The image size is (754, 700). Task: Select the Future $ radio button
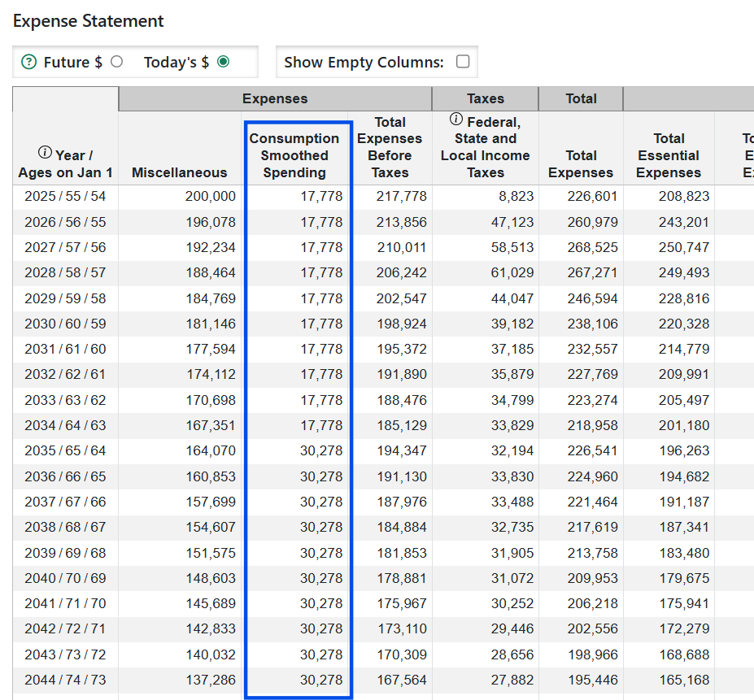click(x=116, y=62)
